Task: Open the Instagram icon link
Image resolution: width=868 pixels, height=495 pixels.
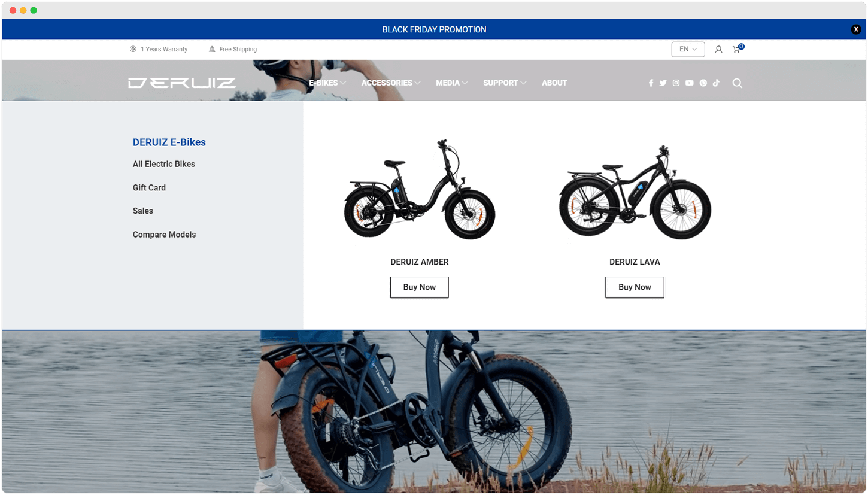Action: (x=676, y=83)
